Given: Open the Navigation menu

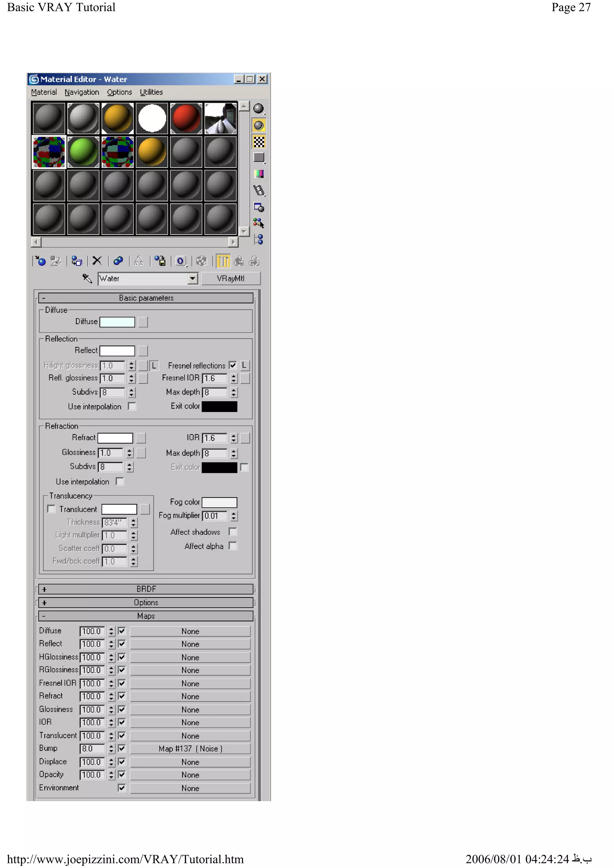Looking at the screenshot, I should [82, 93].
